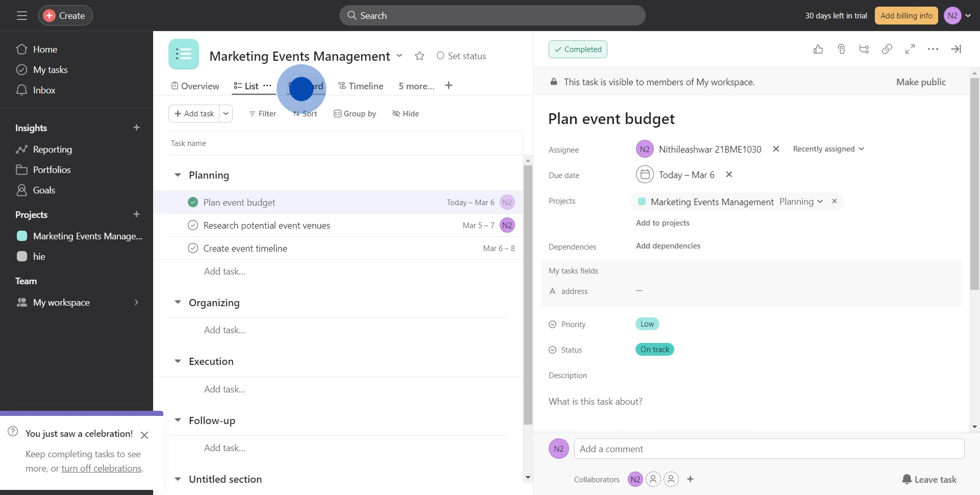Screen dimensions: 980x495
Task: Add a new view tab
Action: (x=449, y=86)
